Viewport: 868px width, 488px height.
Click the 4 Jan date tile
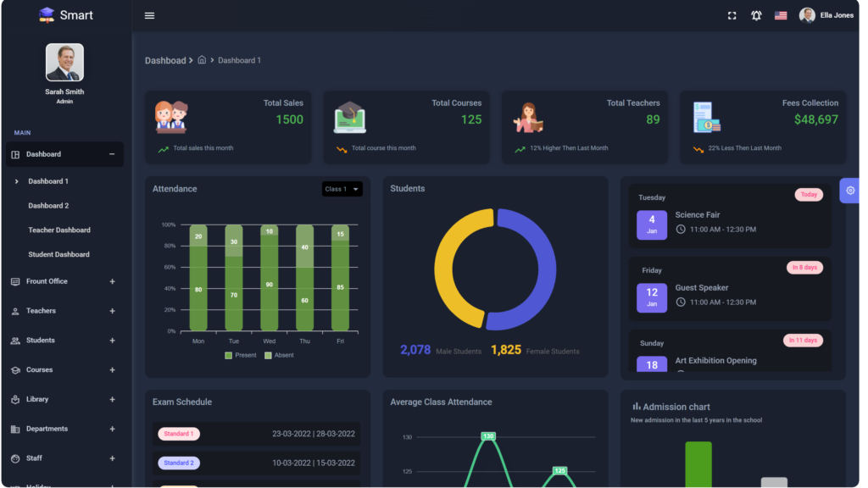click(x=652, y=225)
